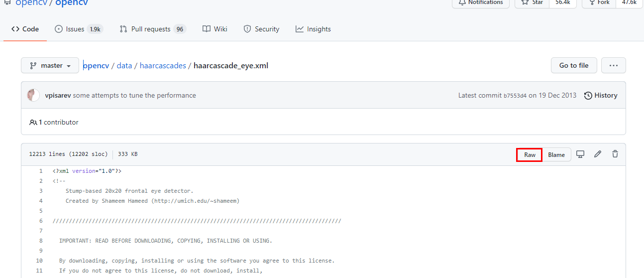The width and height of the screenshot is (644, 278).
Task: Click the haarcascades breadcrumb link
Action: pos(163,65)
